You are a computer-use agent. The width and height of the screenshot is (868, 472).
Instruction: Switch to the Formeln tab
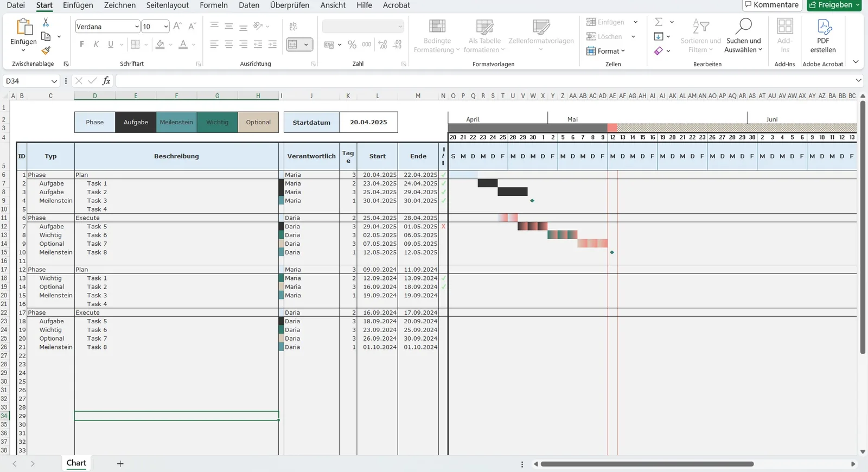point(214,5)
